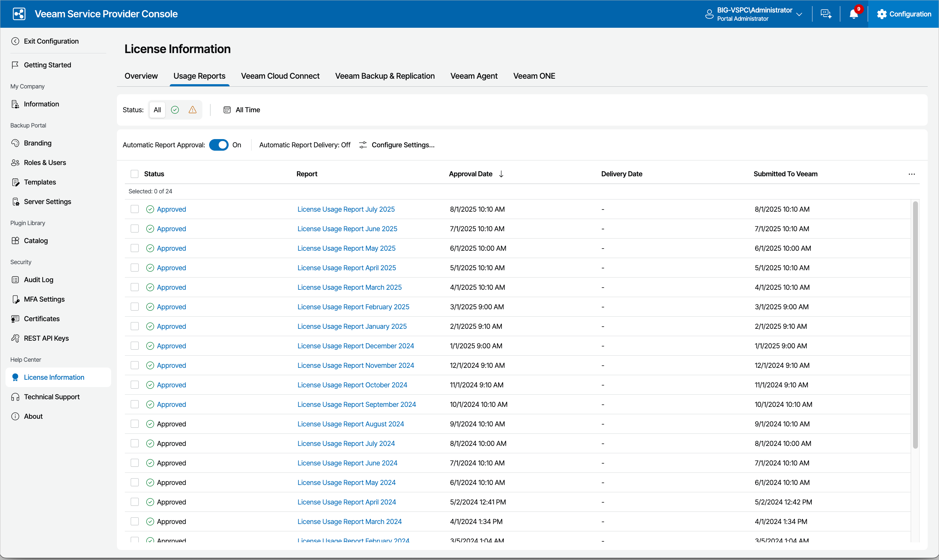This screenshot has width=939, height=560.
Task: Click approval date 9/1/2024 10:10 AM cell
Action: point(477,424)
